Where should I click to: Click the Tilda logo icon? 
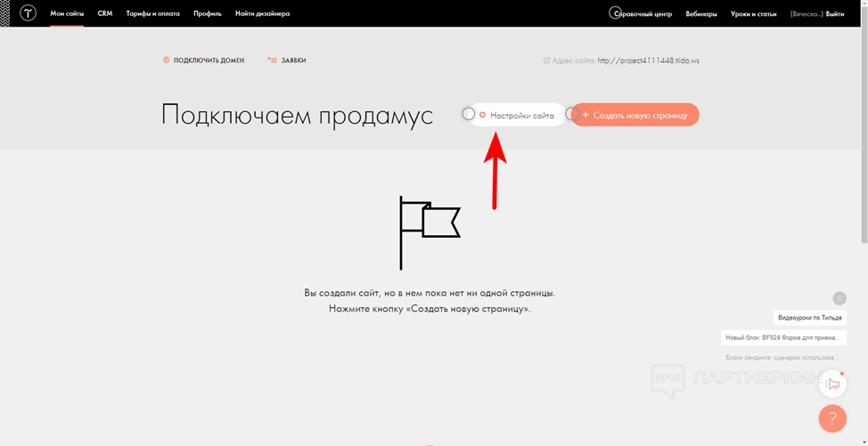point(28,13)
